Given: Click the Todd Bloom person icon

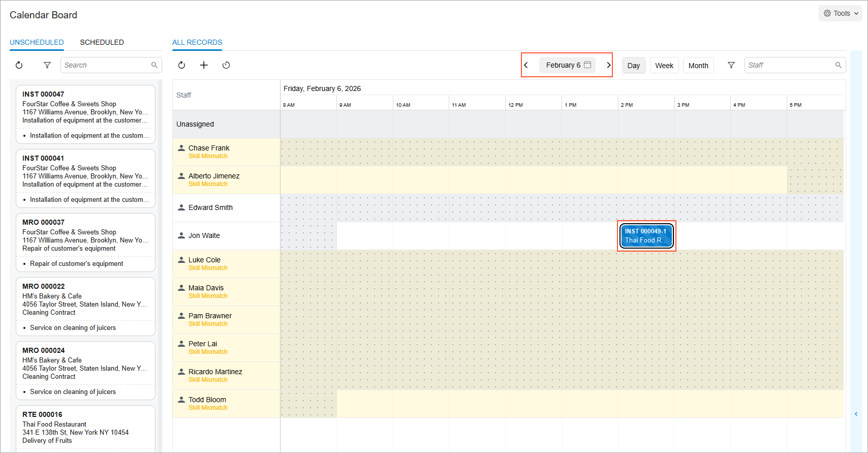Looking at the screenshot, I should (181, 400).
